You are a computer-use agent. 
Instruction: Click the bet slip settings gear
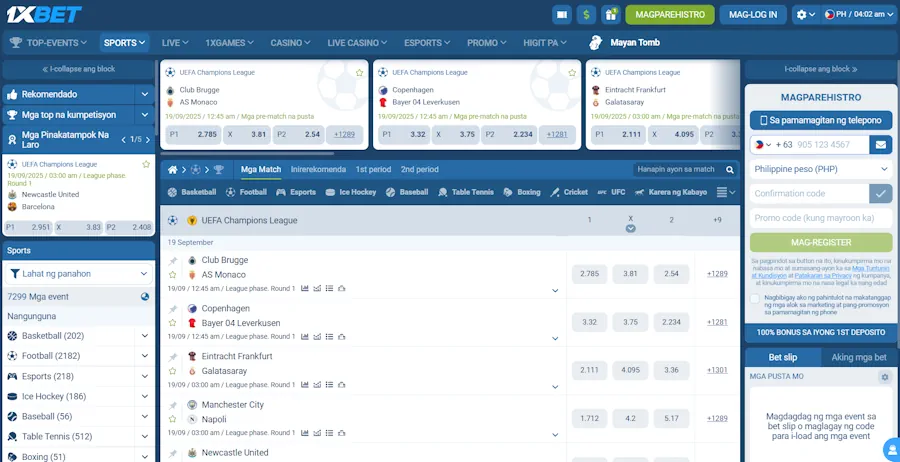coord(885,377)
